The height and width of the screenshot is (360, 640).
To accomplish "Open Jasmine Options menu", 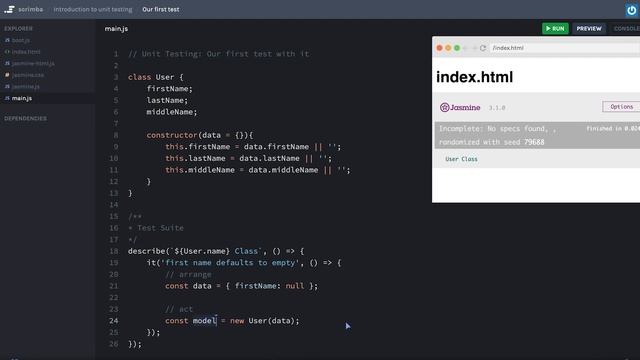I will point(621,107).
